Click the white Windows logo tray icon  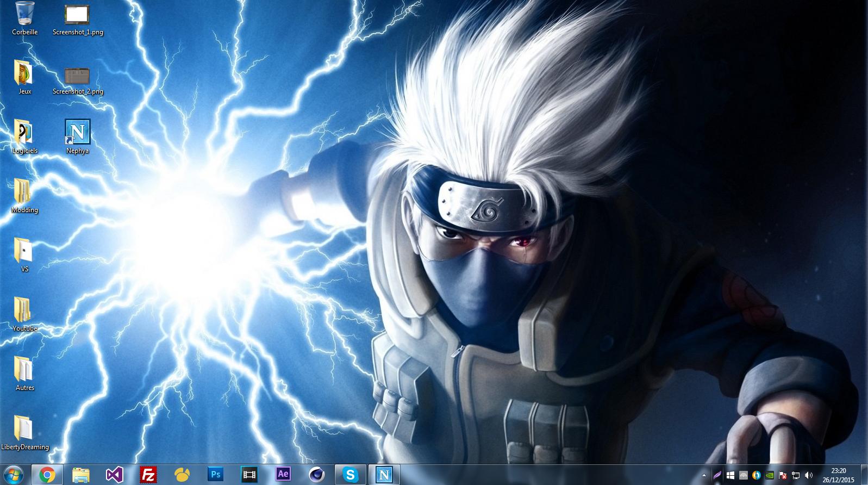[730, 475]
